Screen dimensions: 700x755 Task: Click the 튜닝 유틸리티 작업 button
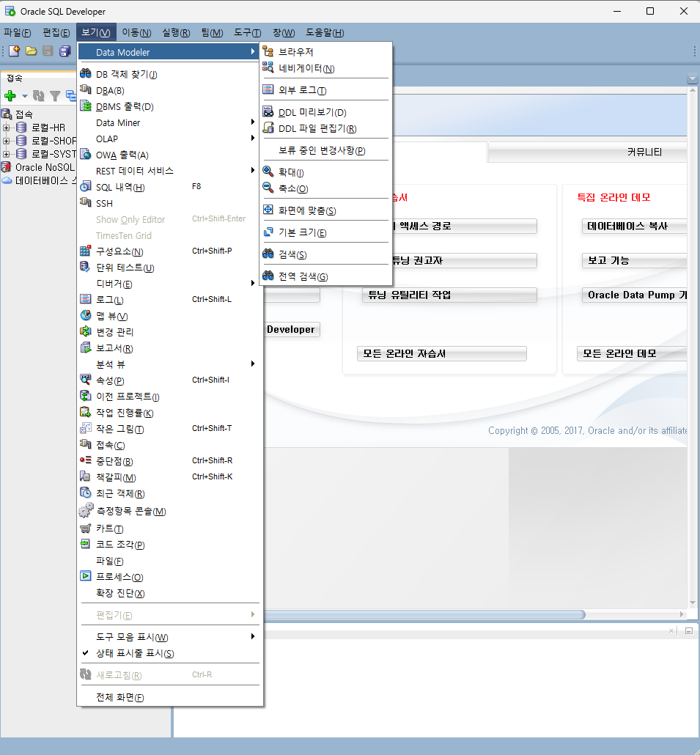click(x=449, y=295)
